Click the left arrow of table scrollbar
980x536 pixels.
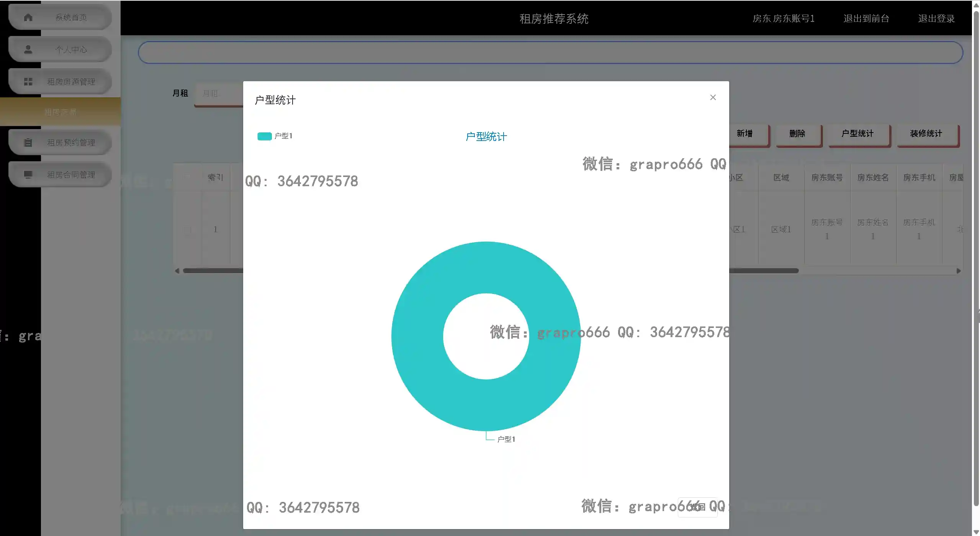pyautogui.click(x=177, y=271)
